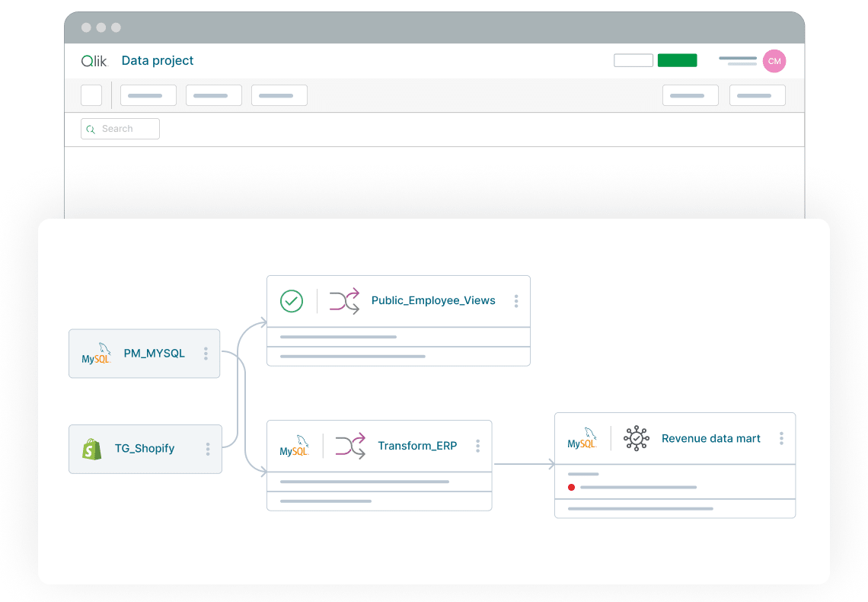Image resolution: width=868 pixels, height=602 pixels.
Task: Select the TG_Shopify source node
Action: coord(145,449)
